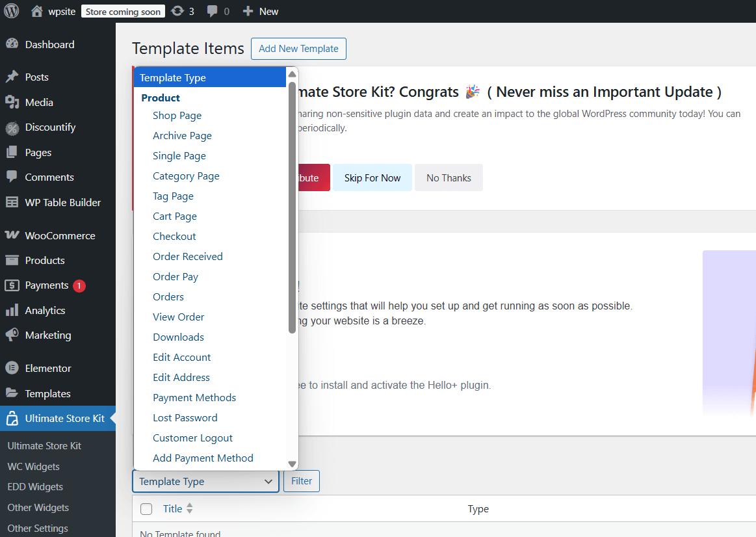The image size is (756, 537).
Task: Click the Pages icon in sidebar
Action: pyautogui.click(x=12, y=152)
